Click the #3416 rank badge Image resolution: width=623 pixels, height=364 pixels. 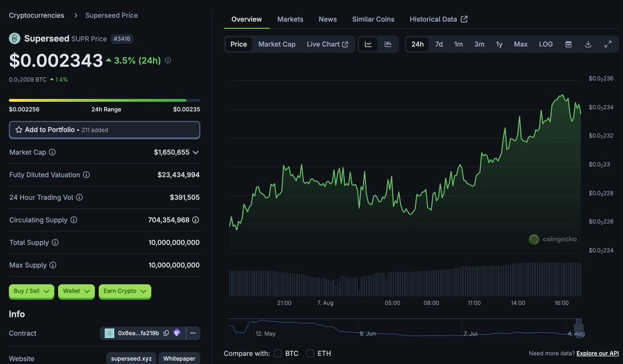(123, 38)
